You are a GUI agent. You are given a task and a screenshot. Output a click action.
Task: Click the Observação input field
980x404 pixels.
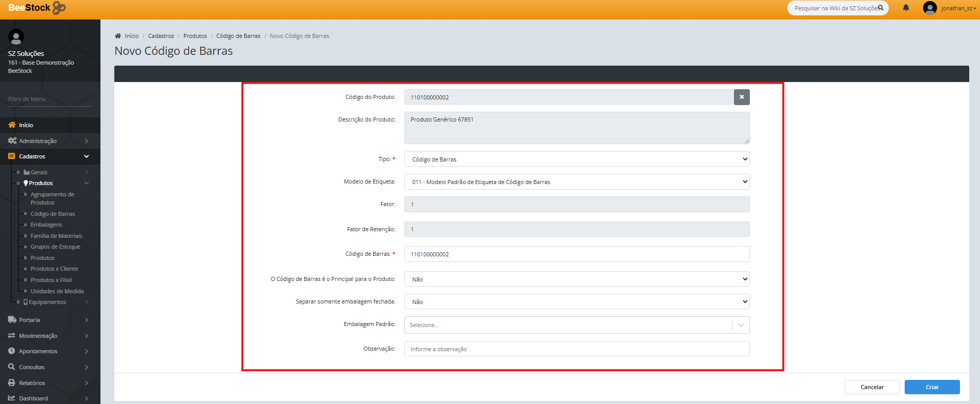[577, 349]
